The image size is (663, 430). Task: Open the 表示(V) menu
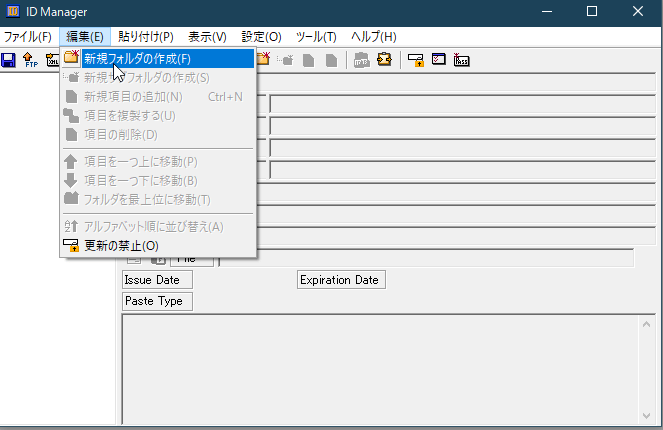(x=207, y=37)
